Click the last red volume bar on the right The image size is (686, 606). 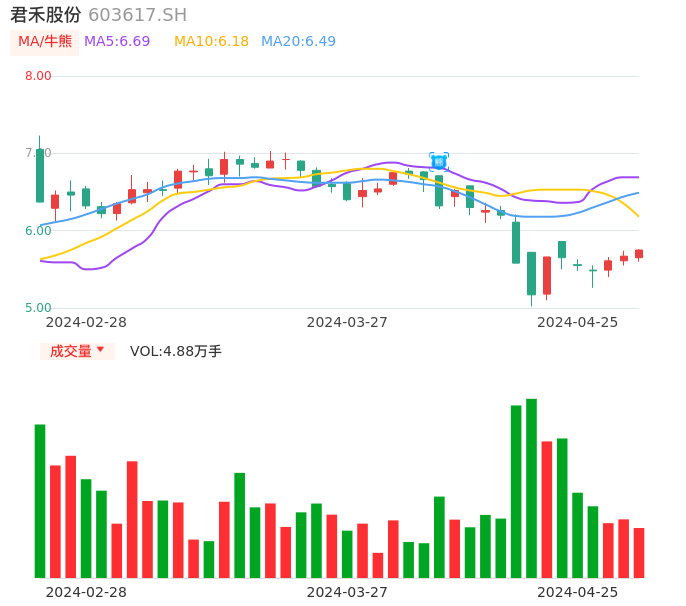(x=639, y=552)
